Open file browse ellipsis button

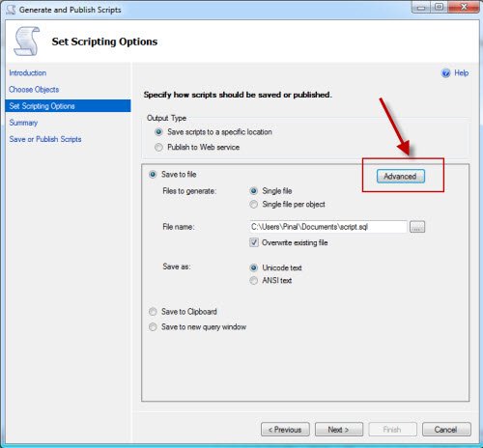[x=417, y=227]
